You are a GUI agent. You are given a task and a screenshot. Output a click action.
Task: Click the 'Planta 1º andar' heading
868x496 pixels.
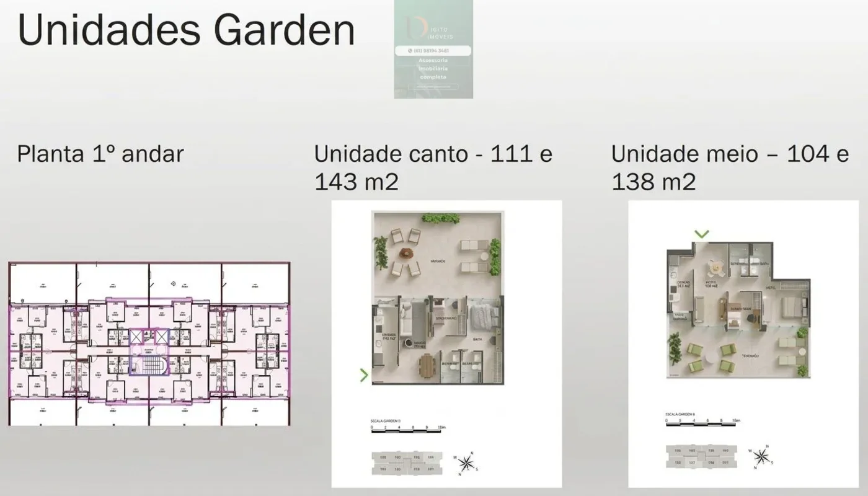100,154
